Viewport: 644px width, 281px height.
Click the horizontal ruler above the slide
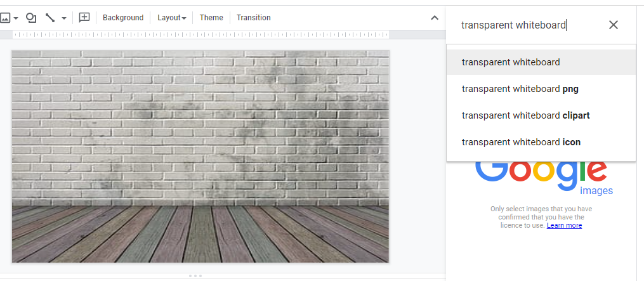222,34
